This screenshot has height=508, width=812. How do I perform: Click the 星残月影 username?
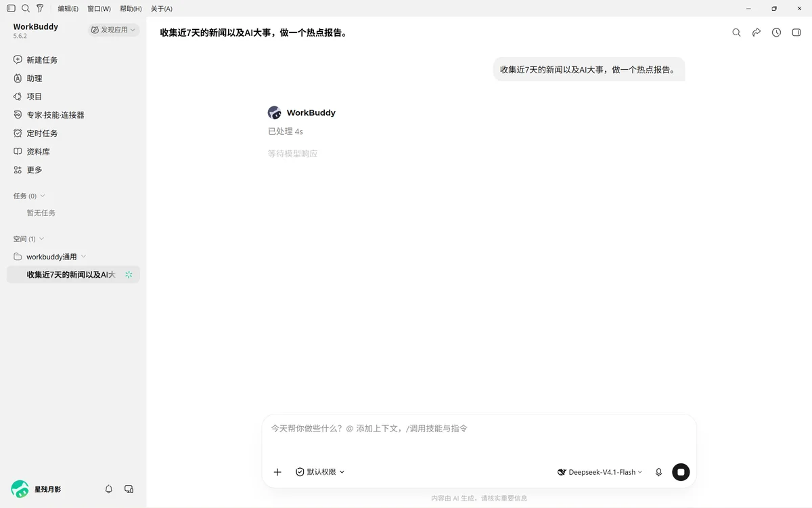coord(48,489)
